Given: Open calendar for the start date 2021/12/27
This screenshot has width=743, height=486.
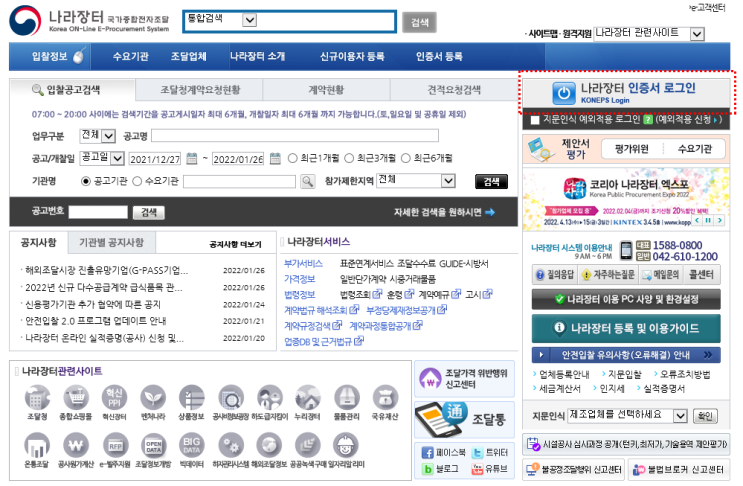Looking at the screenshot, I should (x=191, y=158).
